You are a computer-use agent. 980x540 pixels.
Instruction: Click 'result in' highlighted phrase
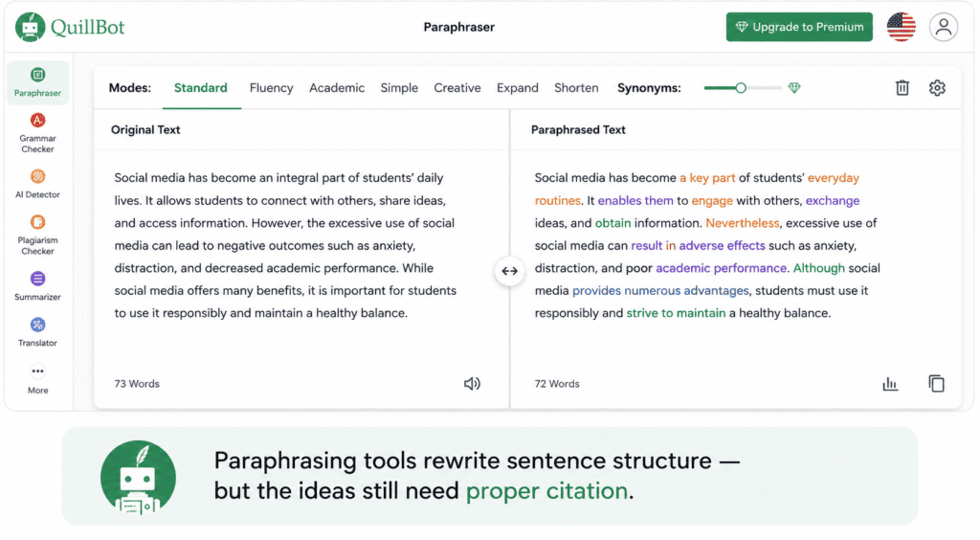[653, 245]
